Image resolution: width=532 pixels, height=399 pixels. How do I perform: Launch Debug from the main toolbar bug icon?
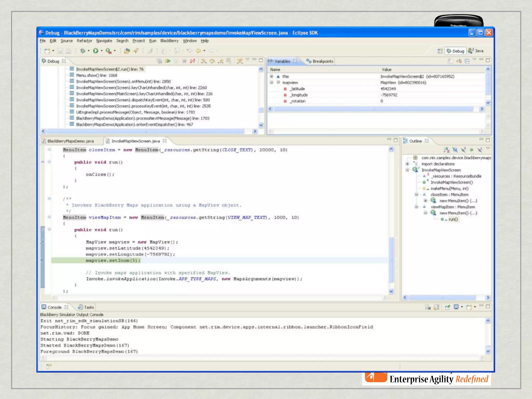83,51
